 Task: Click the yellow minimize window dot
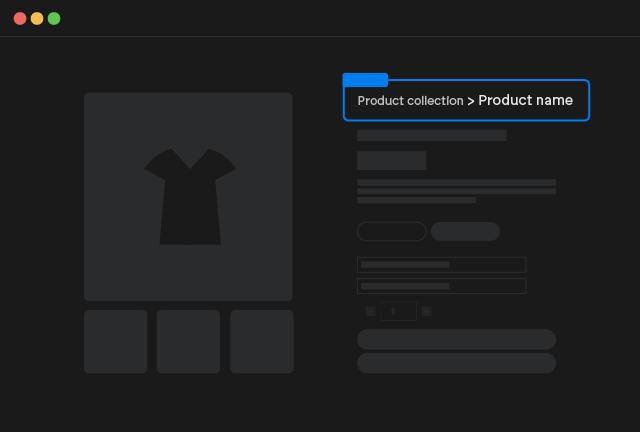(x=37, y=18)
